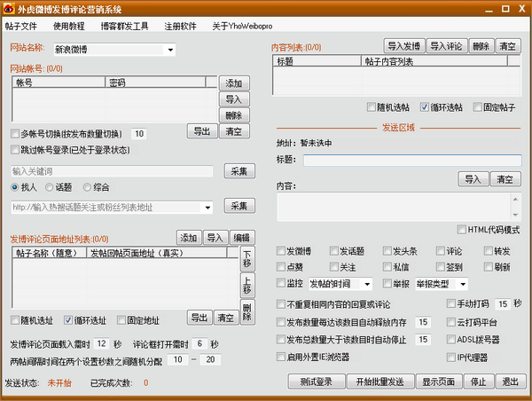Click the 标题 title input field
The width and height of the screenshot is (532, 401).
412,161
